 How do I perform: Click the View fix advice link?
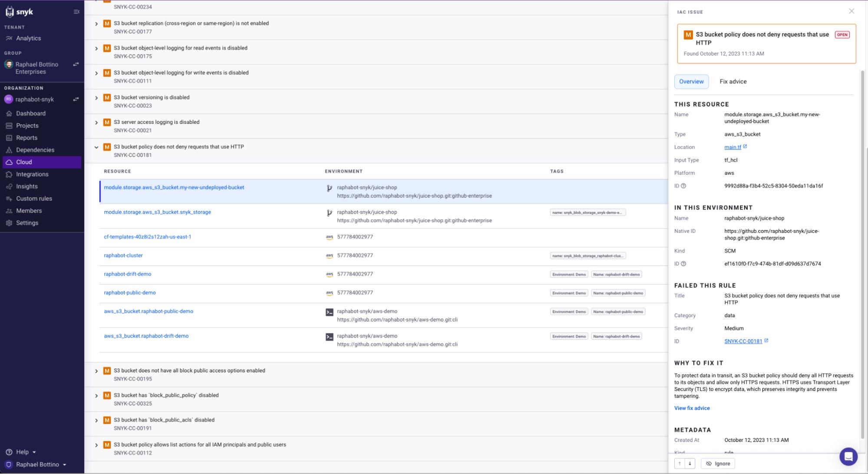tap(692, 408)
